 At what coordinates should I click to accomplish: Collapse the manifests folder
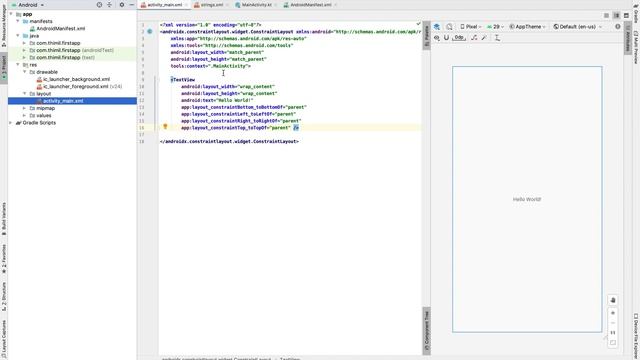tap(18, 21)
